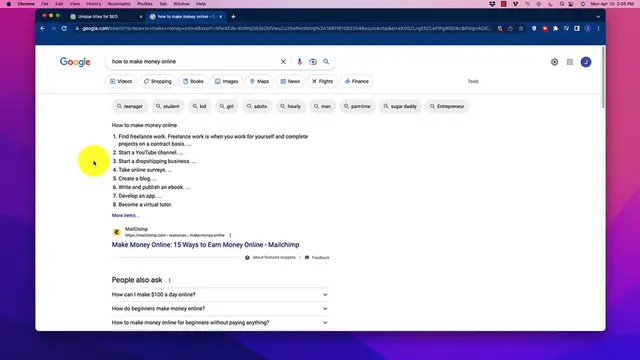Open the tab search dropdown arrow
Screen dimensions: 640x360
pos(598,17)
